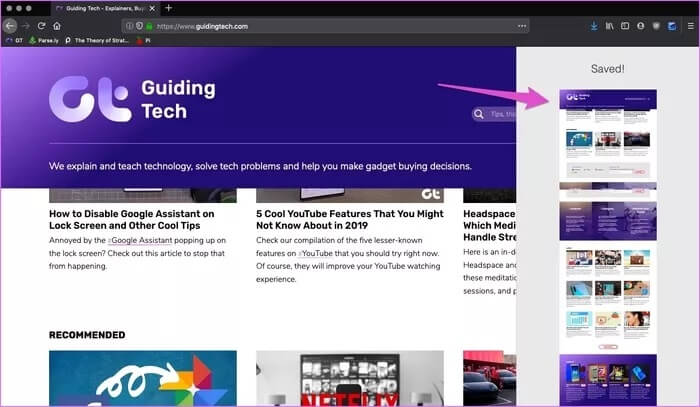Open the GT bookmark

[14, 40]
